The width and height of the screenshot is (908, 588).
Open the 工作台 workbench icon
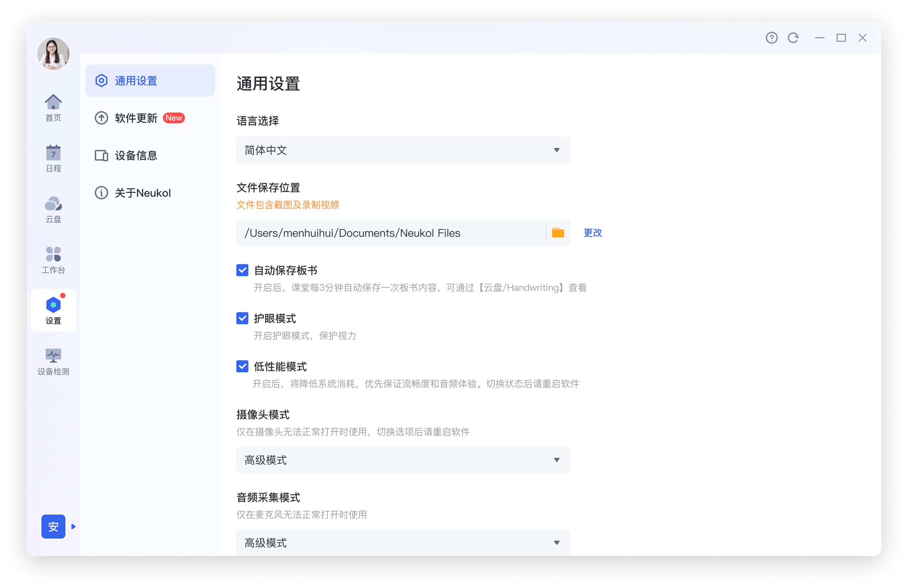click(53, 254)
